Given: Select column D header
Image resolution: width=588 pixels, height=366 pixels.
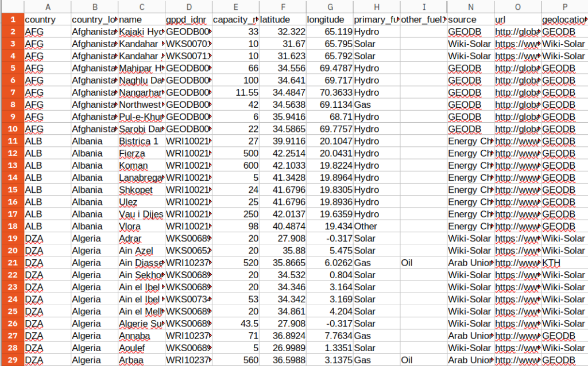Looking at the screenshot, I should (x=188, y=7).
